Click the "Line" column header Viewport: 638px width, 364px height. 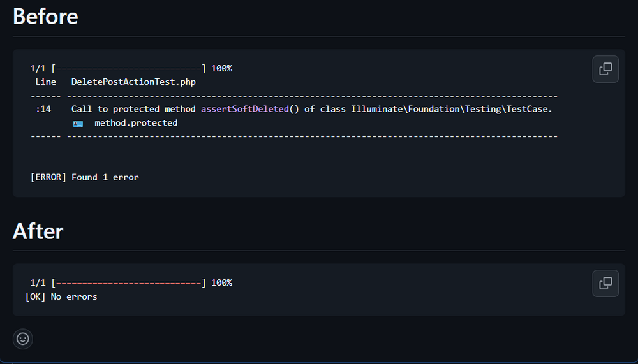tap(45, 82)
